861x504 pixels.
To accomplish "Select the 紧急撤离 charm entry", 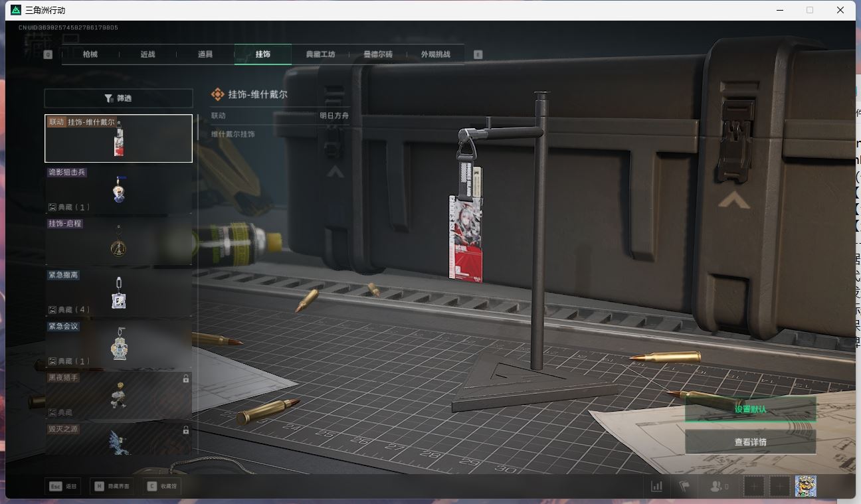I will click(118, 292).
